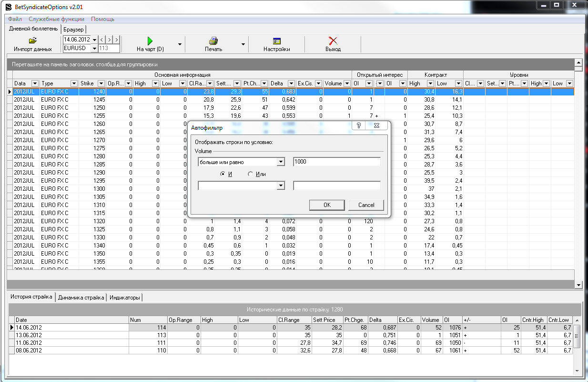The width and height of the screenshot is (588, 382).
Task: Open Настройки settings icon in toolbar
Action: point(276,41)
